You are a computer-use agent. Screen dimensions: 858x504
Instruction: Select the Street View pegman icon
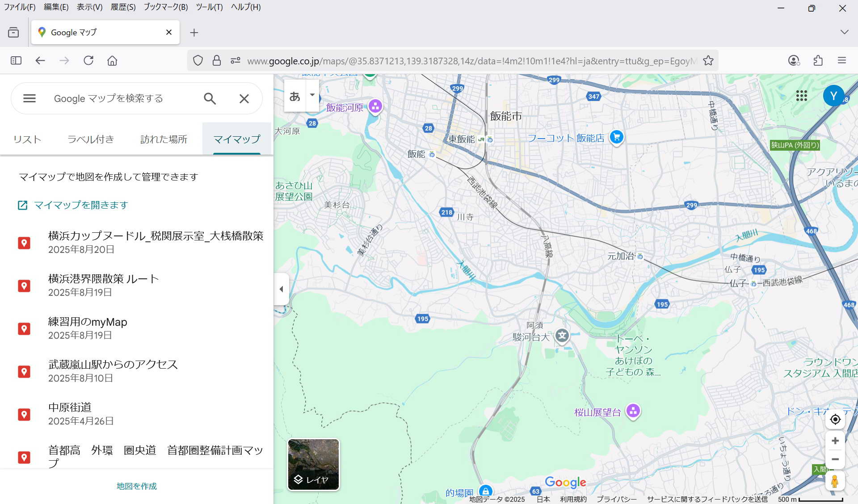835,481
